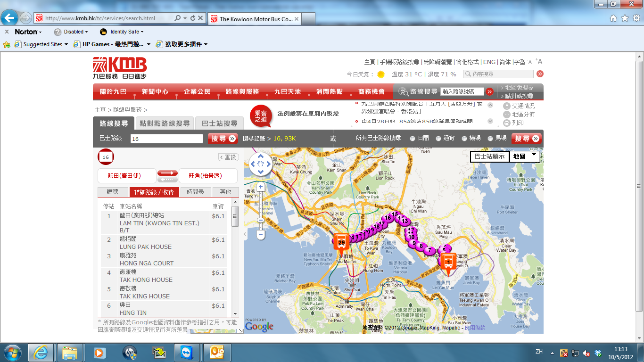
Task: Select the 通宵 overnight routes radio button
Action: pos(438,139)
